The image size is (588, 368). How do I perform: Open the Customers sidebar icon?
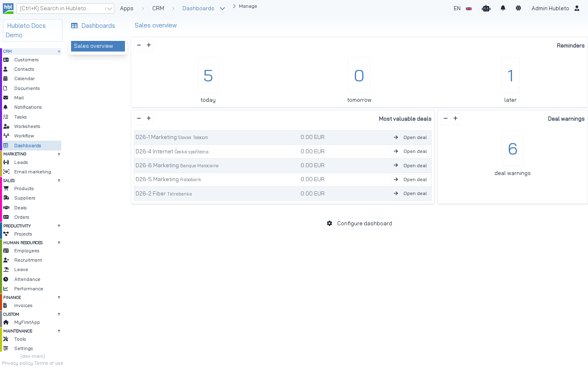[x=6, y=60]
